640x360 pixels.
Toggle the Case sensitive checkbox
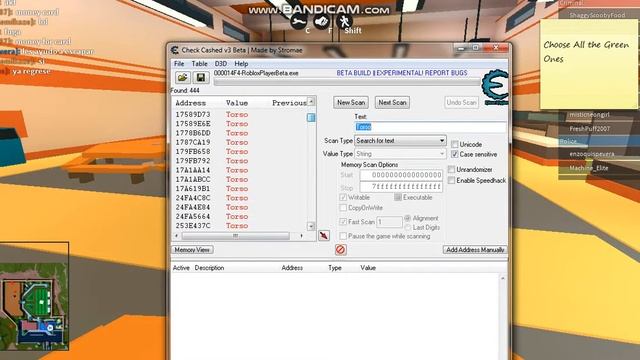[454, 154]
